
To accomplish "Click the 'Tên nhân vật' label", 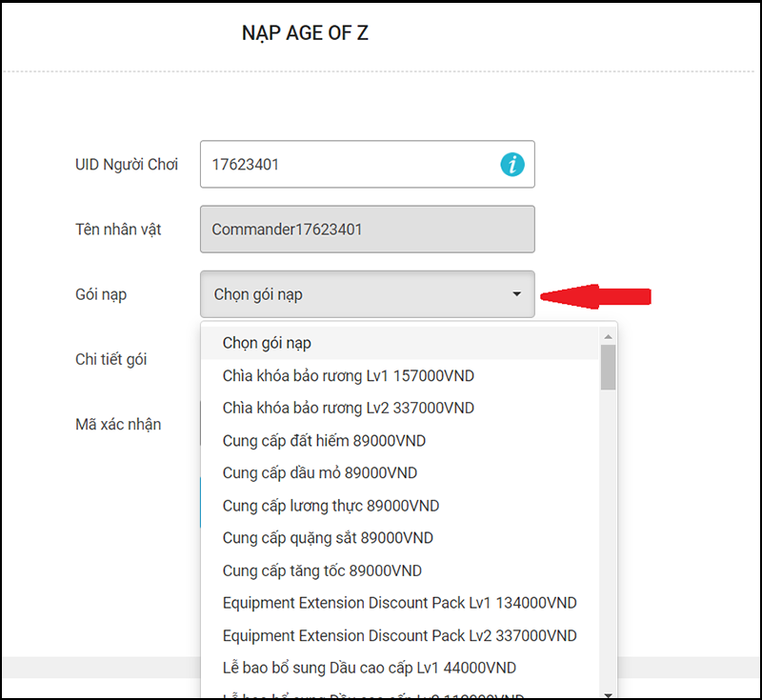I will coord(118,230).
